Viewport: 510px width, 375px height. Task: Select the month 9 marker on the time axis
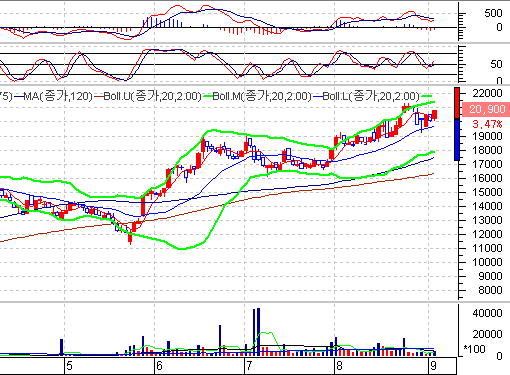click(x=433, y=366)
